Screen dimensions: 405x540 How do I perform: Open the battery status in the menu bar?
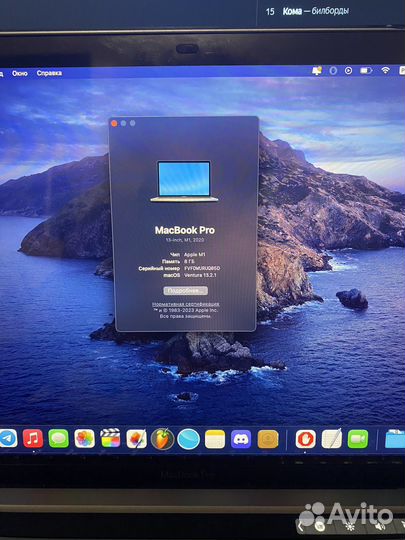(x=366, y=71)
